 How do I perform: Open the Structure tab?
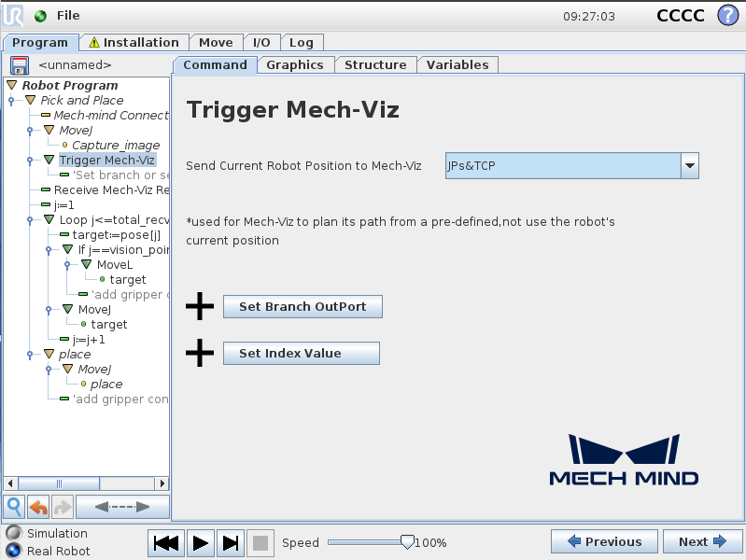point(375,64)
